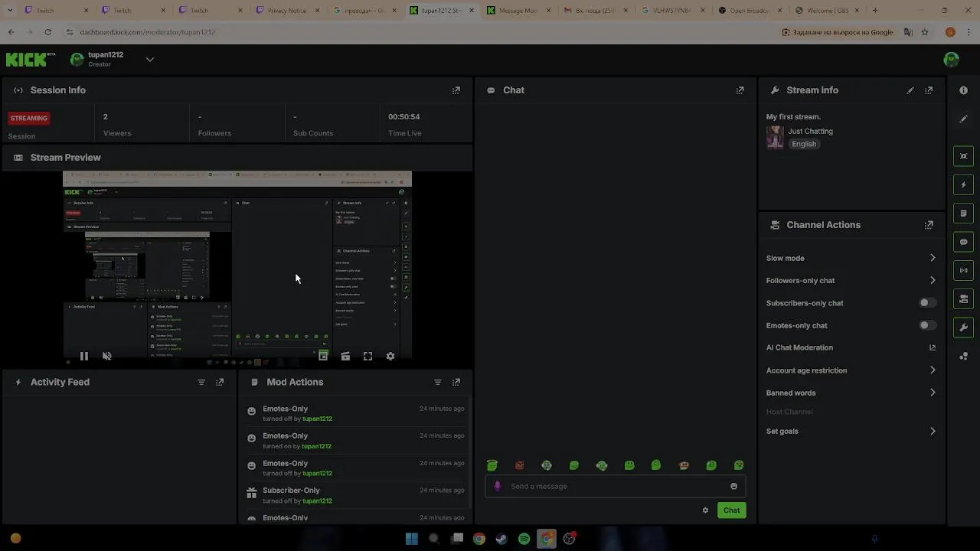Open the tupan1212 creator account dropdown

(149, 60)
